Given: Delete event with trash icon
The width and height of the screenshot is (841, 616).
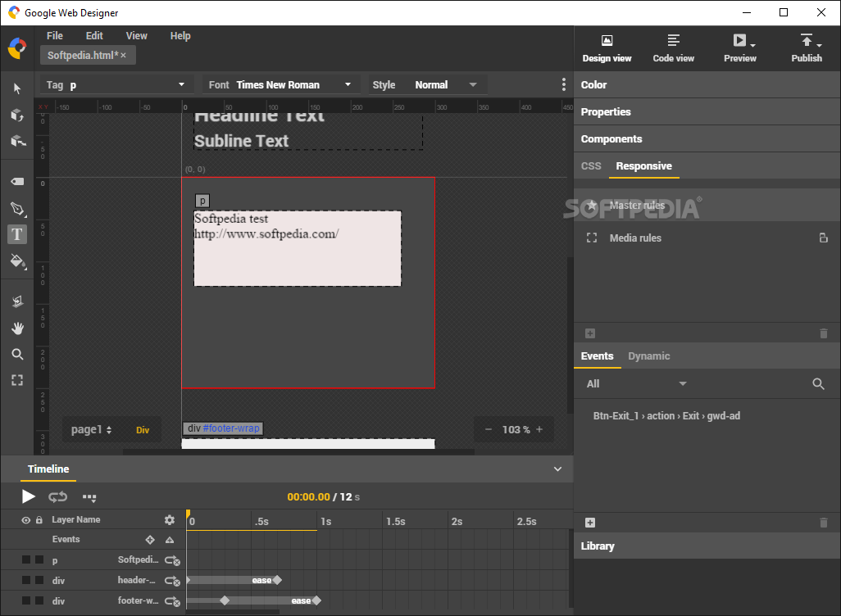Looking at the screenshot, I should [x=824, y=523].
